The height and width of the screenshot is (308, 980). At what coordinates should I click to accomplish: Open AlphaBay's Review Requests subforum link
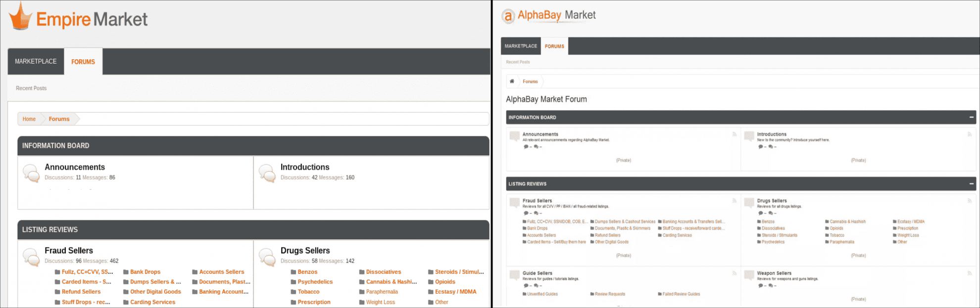pyautogui.click(x=610, y=294)
